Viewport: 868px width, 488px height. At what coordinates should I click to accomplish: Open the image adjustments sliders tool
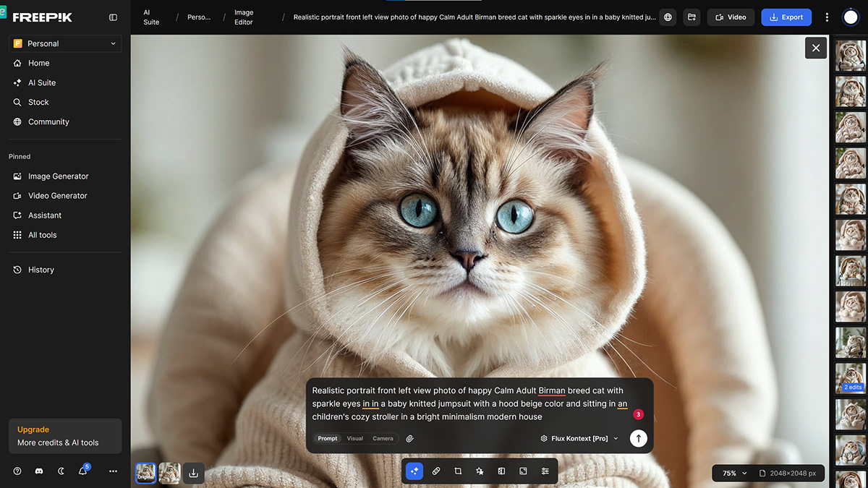pos(545,471)
